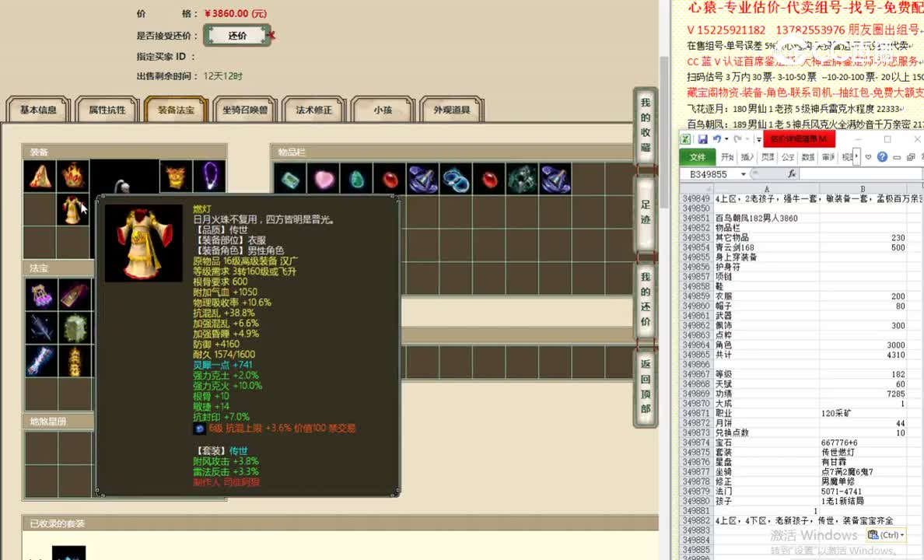The height and width of the screenshot is (560, 924).
Task: Open the 外观道具 tab
Action: click(452, 110)
